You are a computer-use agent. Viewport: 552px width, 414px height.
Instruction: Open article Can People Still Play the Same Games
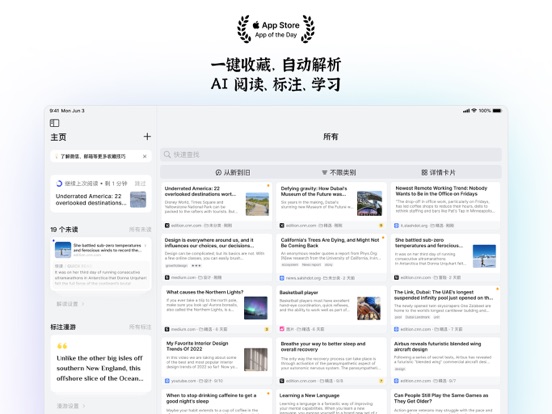pyautogui.click(x=445, y=402)
